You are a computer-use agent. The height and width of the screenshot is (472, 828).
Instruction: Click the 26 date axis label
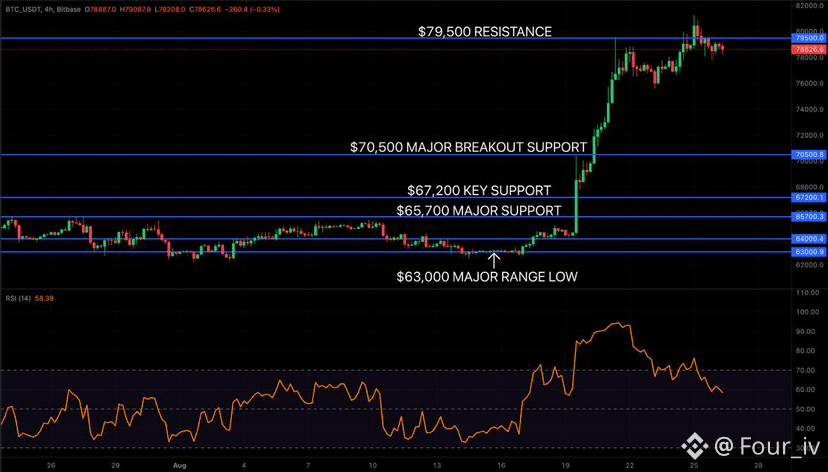(51, 466)
